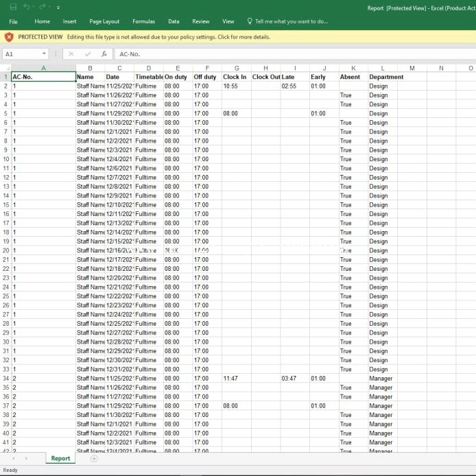The width and height of the screenshot is (476, 476).
Task: Select the Report sheet tab
Action: coord(60,458)
